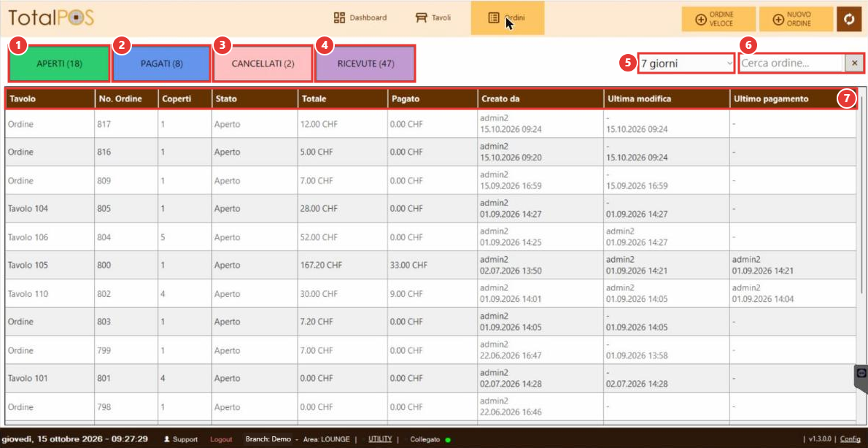The height and width of the screenshot is (448, 868).
Task: Focus the Cerca ordine search field
Action: coord(791,63)
